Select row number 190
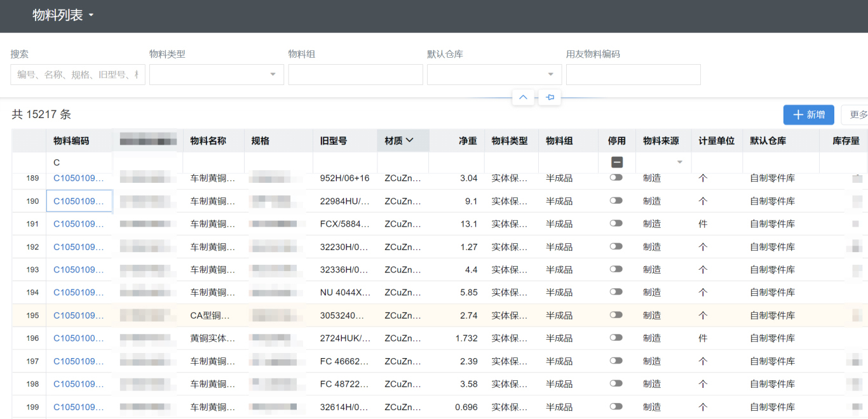868x419 pixels. 32,201
